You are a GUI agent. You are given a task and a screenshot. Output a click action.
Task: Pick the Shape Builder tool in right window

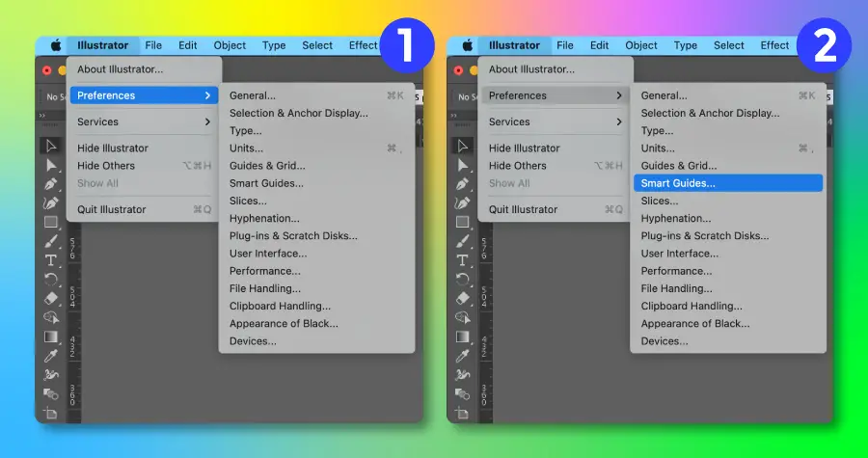463,317
